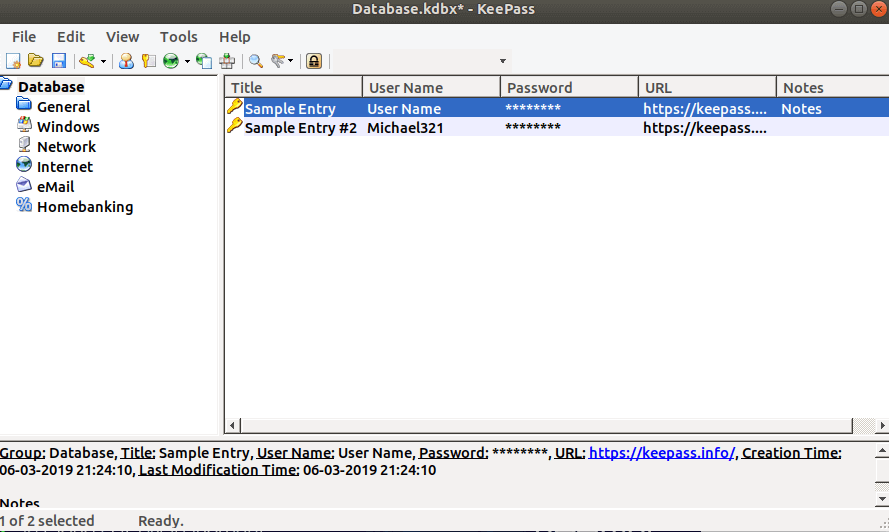Select the Network group
The image size is (889, 532).
point(66,147)
